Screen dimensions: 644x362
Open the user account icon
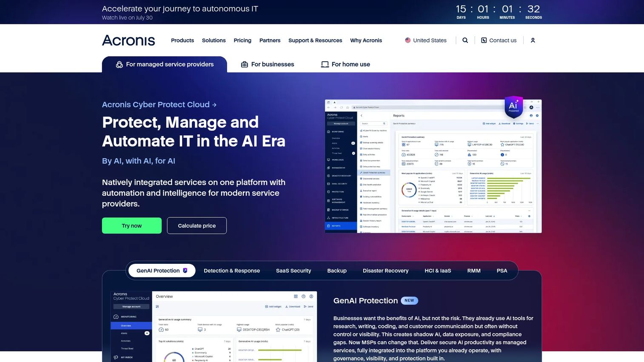[533, 40]
